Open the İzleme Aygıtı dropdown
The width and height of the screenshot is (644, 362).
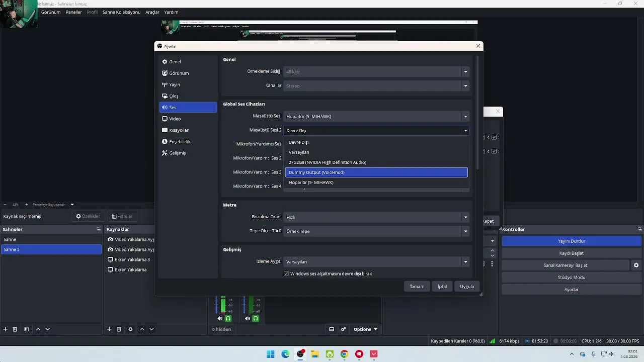376,262
